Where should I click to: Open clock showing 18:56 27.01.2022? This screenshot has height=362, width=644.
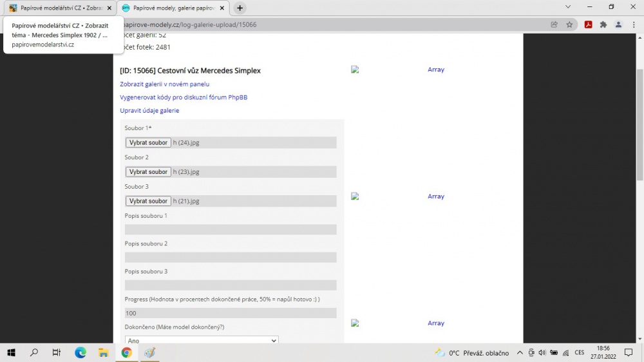tap(603, 352)
